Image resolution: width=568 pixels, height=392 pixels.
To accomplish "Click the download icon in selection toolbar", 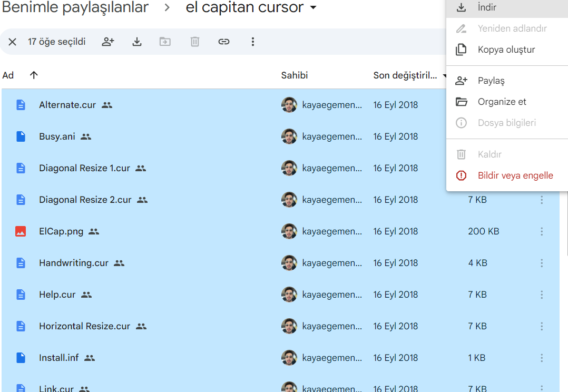I will [x=137, y=42].
